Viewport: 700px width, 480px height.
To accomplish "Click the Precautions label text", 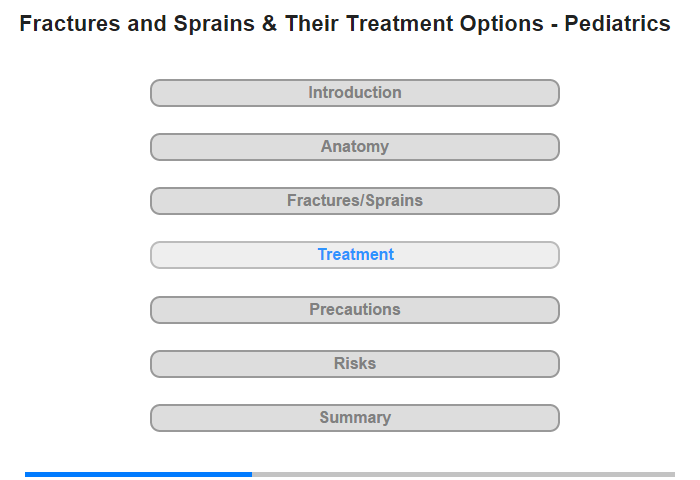I will pos(355,309).
